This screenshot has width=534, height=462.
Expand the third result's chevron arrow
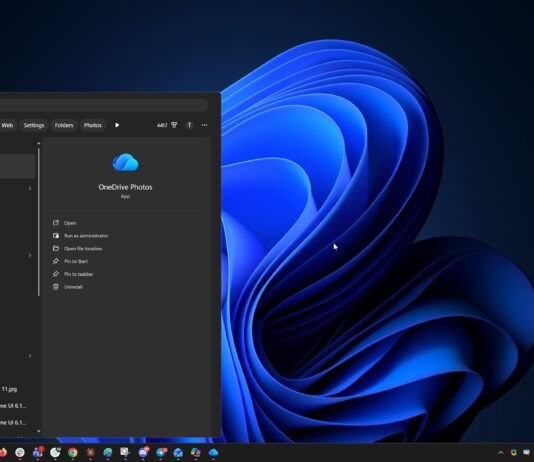[x=30, y=356]
